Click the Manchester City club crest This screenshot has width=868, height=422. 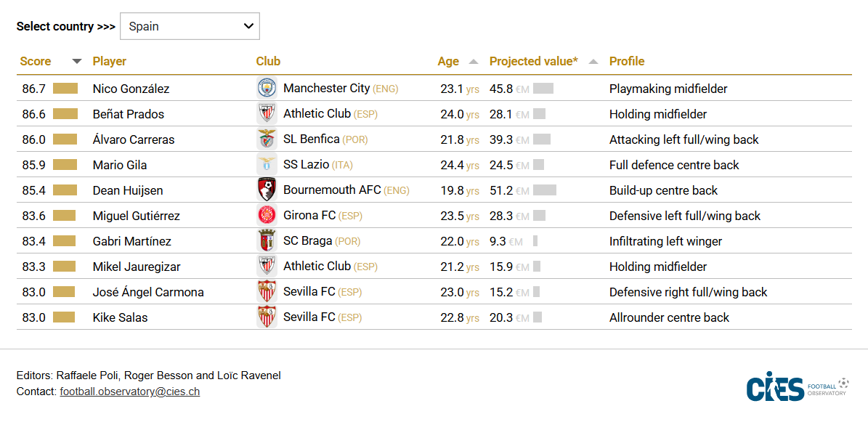267,89
